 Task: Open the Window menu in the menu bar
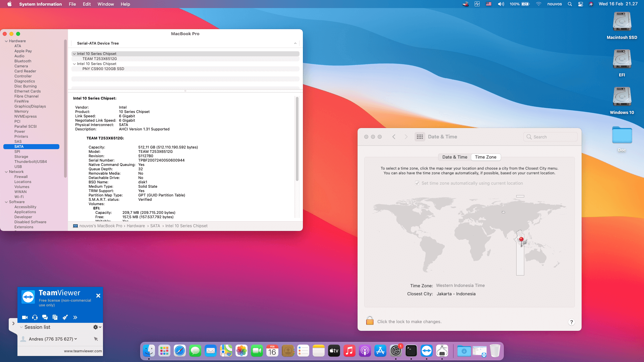click(106, 4)
